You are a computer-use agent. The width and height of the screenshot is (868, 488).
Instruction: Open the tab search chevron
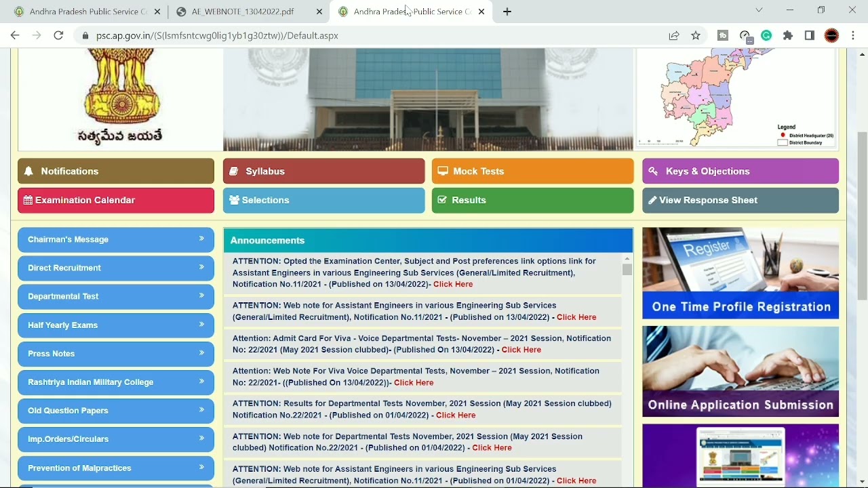pyautogui.click(x=759, y=10)
